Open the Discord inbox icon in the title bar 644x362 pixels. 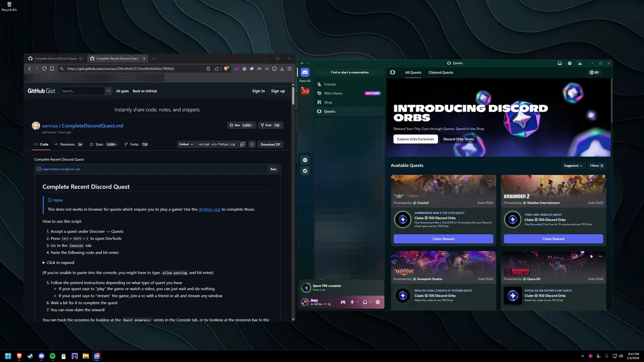(560, 63)
